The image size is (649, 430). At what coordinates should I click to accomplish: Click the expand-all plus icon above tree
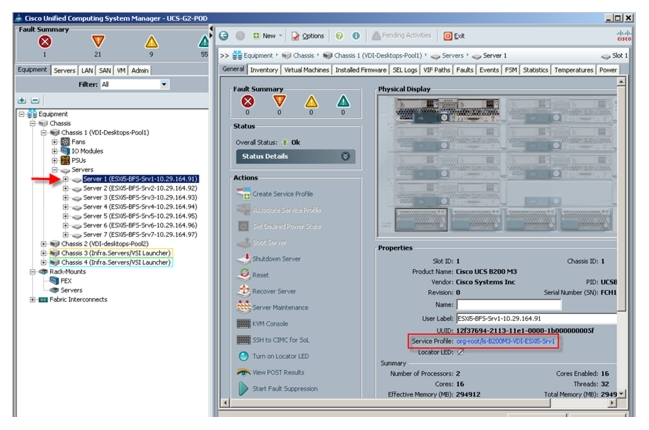(22, 100)
